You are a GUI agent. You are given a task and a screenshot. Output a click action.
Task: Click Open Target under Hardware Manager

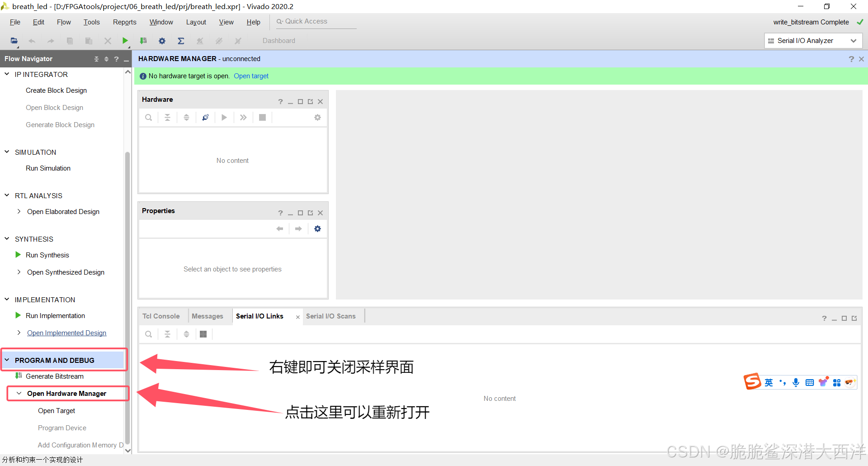click(x=57, y=411)
